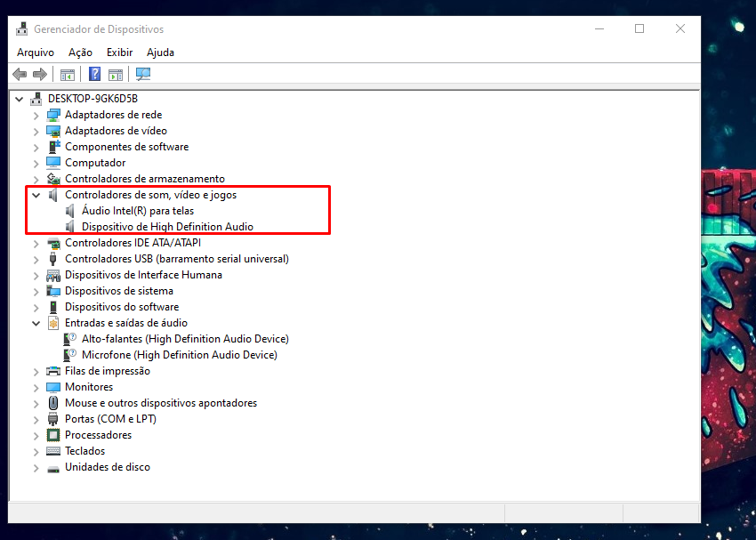This screenshot has width=756, height=540.
Task: Expand Unidades de disco
Action: [36, 468]
